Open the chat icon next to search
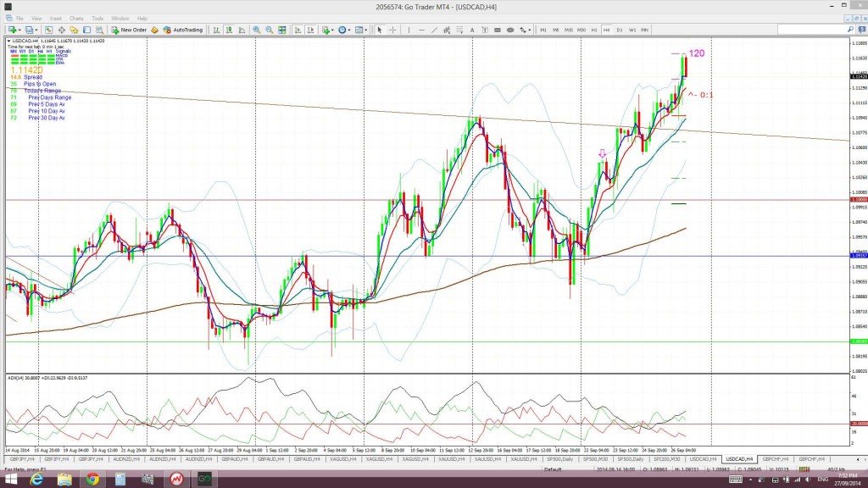868x488 pixels. tap(861, 30)
